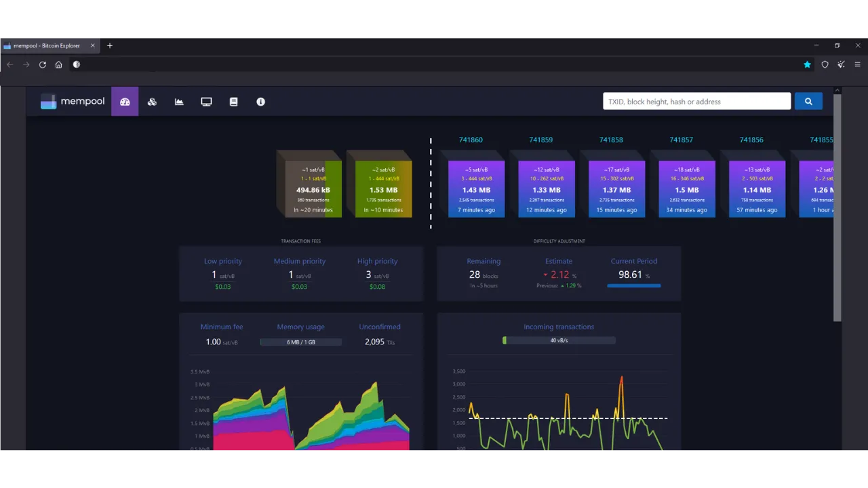
Task: Click the TV view monitor icon
Action: tap(206, 102)
